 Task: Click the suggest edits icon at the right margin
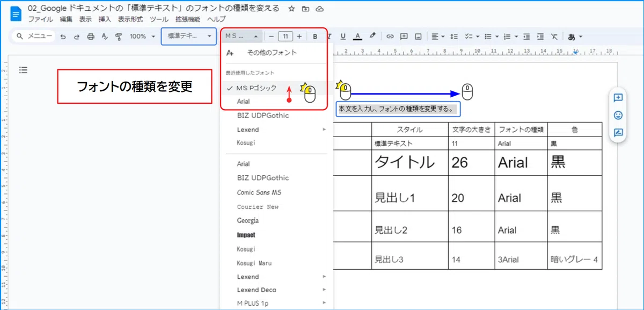pos(618,132)
